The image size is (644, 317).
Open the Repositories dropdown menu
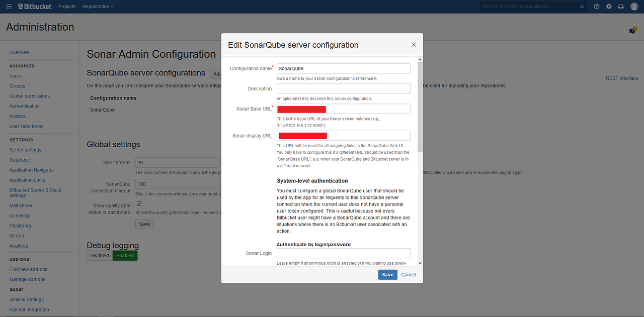coord(98,7)
